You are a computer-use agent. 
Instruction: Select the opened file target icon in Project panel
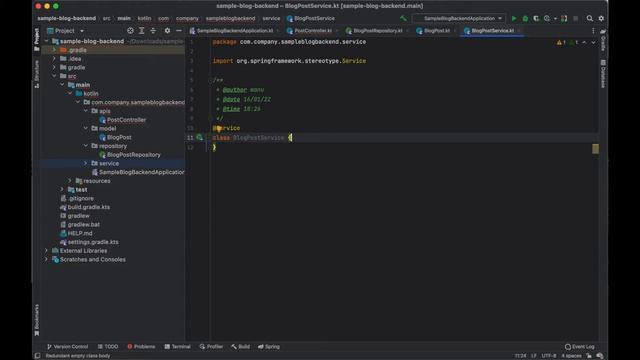(x=130, y=31)
